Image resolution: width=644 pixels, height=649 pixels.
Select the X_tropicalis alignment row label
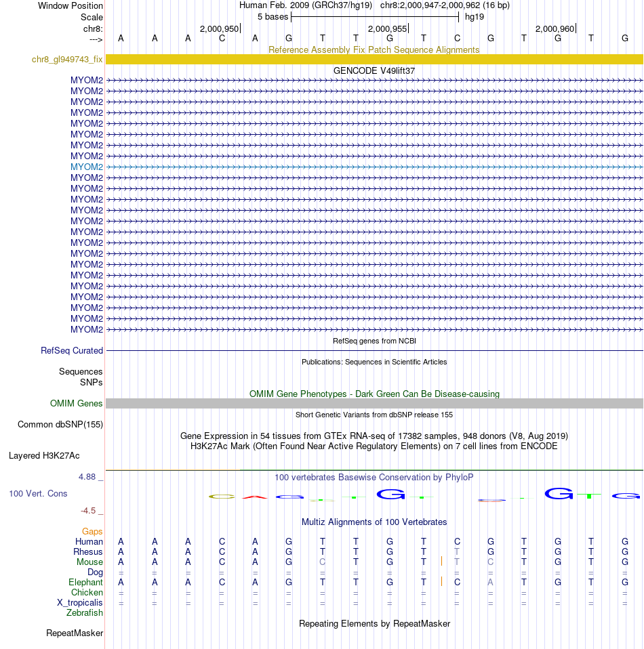[79, 603]
